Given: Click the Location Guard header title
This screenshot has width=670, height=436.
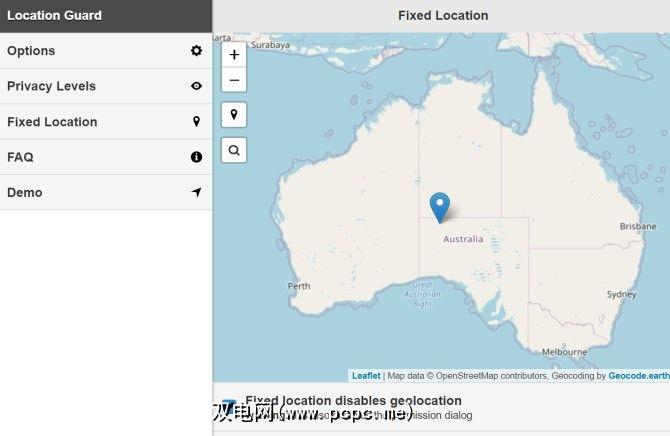Looking at the screenshot, I should click(54, 15).
